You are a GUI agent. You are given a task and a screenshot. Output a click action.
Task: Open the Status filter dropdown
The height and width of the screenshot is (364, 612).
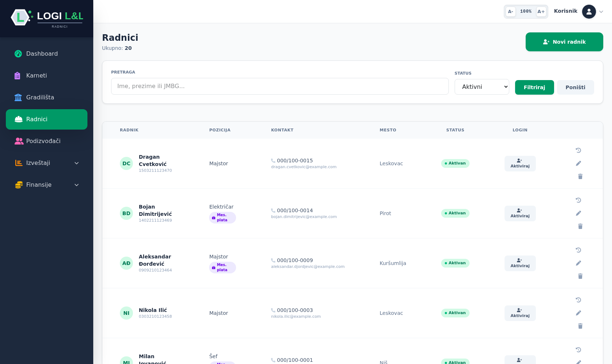pos(482,87)
